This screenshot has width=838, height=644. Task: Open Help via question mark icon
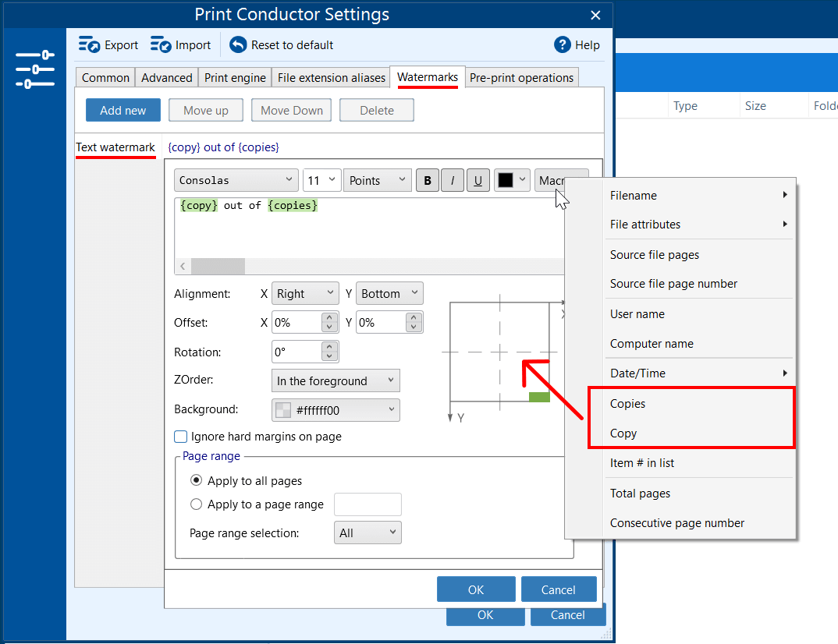(563, 45)
